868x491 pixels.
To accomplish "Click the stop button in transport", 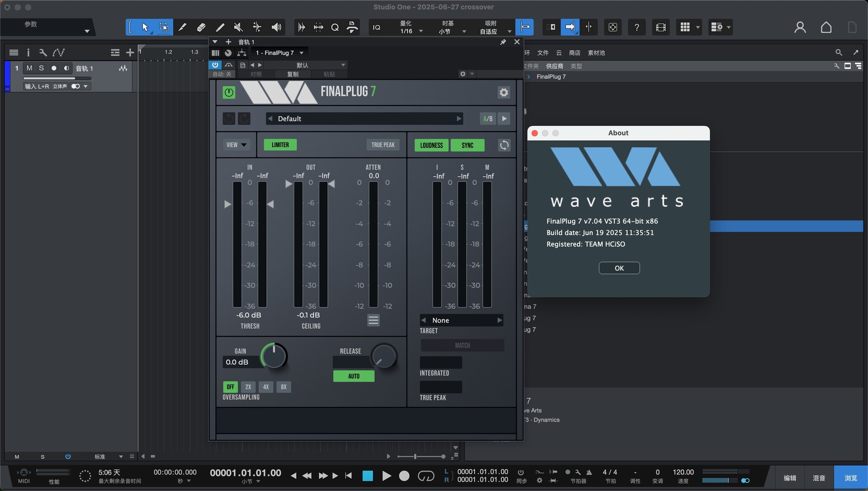I will pyautogui.click(x=368, y=476).
